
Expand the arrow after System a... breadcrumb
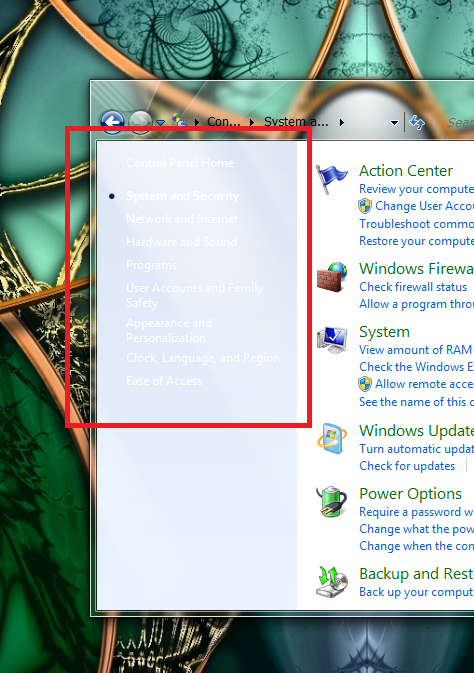[x=342, y=122]
